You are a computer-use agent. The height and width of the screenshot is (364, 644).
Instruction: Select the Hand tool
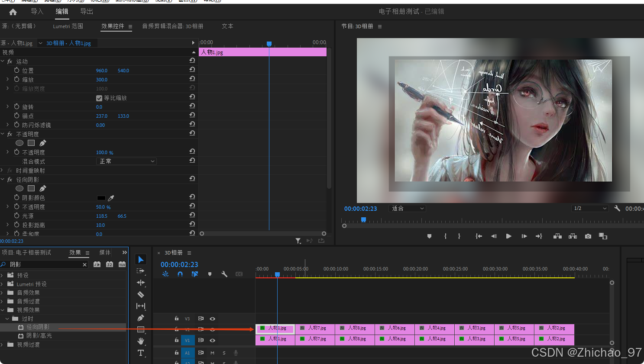[x=141, y=341]
